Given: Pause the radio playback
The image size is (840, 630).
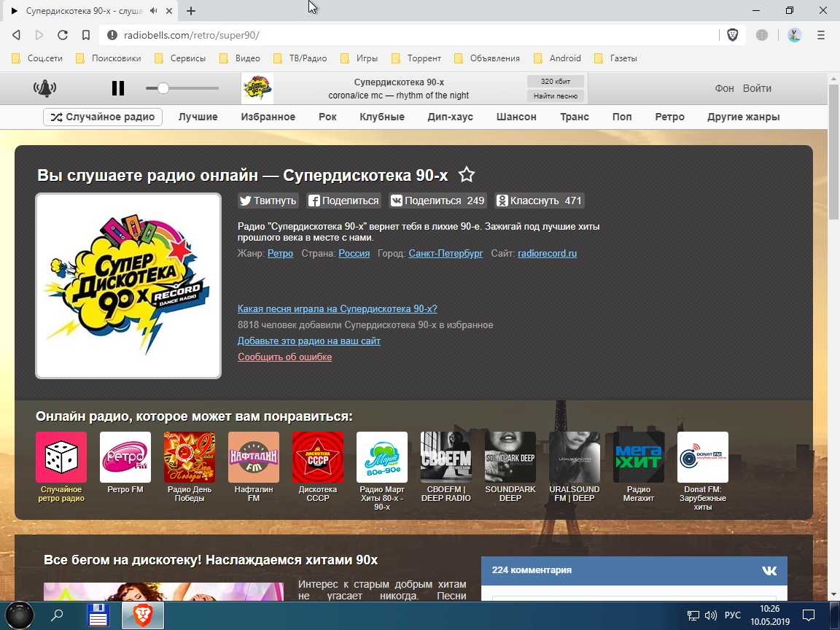Looking at the screenshot, I should tap(118, 87).
